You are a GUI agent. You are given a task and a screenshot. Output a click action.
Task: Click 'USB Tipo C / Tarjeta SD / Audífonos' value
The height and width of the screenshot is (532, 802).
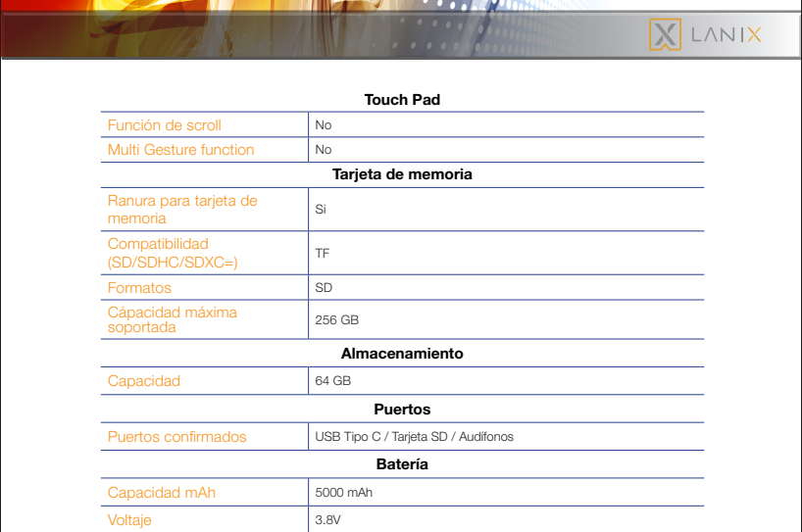415,437
